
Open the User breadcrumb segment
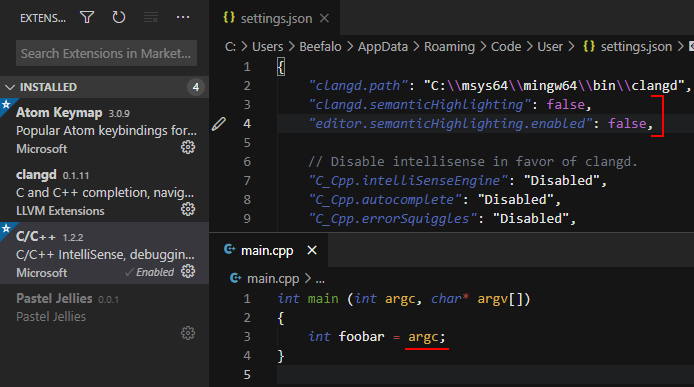[x=550, y=46]
